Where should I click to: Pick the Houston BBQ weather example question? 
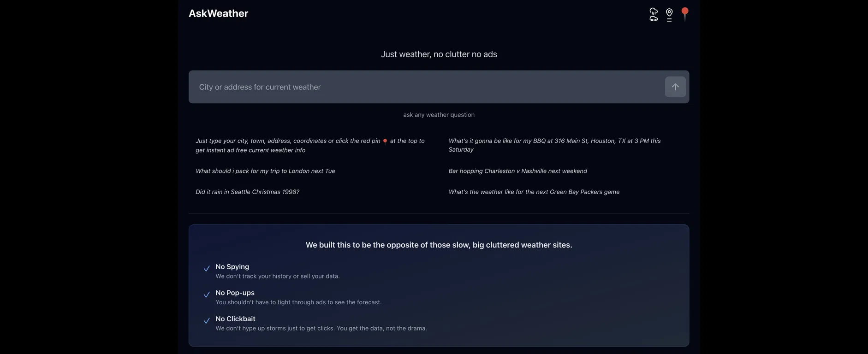tap(554, 145)
